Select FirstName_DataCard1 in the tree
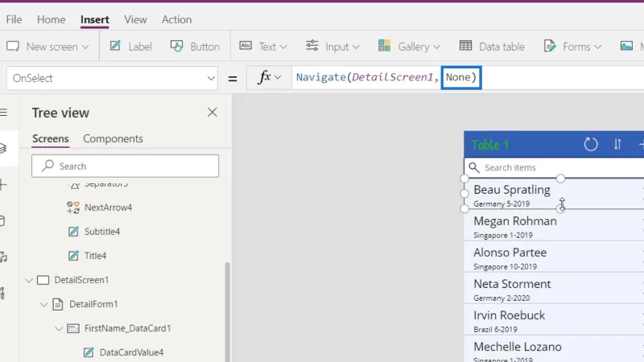This screenshot has height=362, width=644. point(127,328)
